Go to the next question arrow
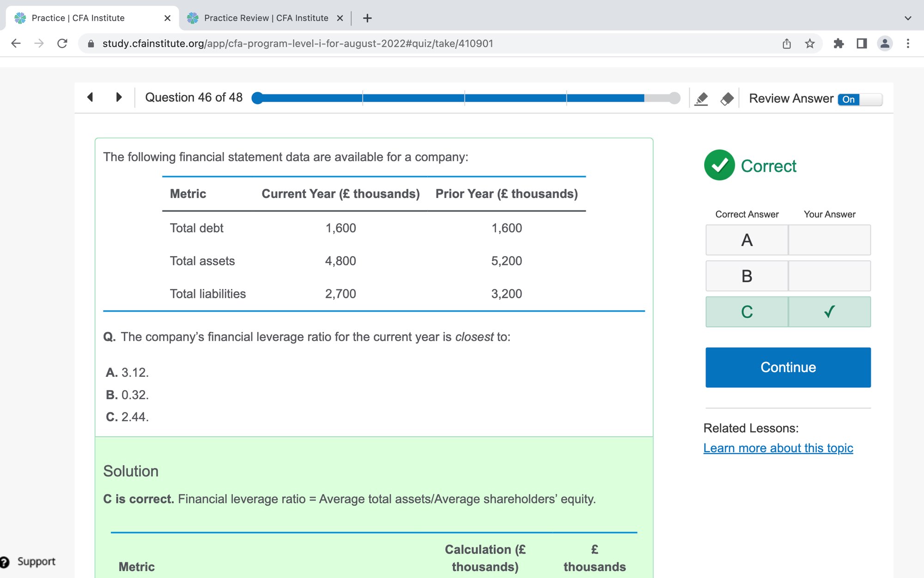This screenshot has width=924, height=578. click(x=119, y=97)
